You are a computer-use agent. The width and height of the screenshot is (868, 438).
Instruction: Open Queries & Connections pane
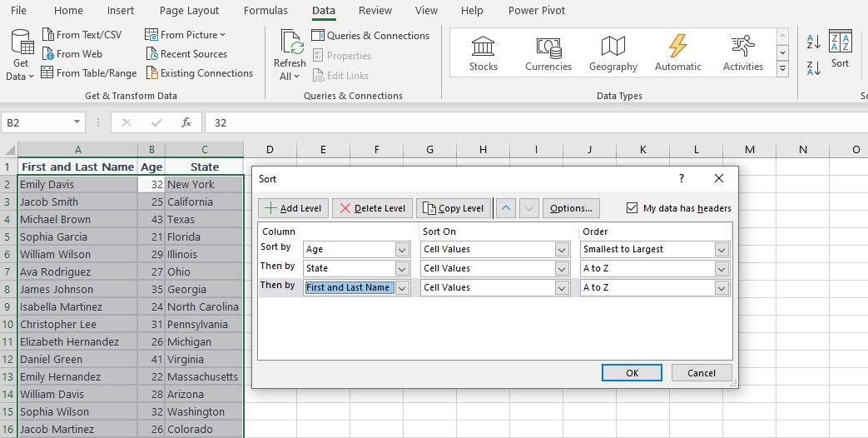(x=370, y=36)
